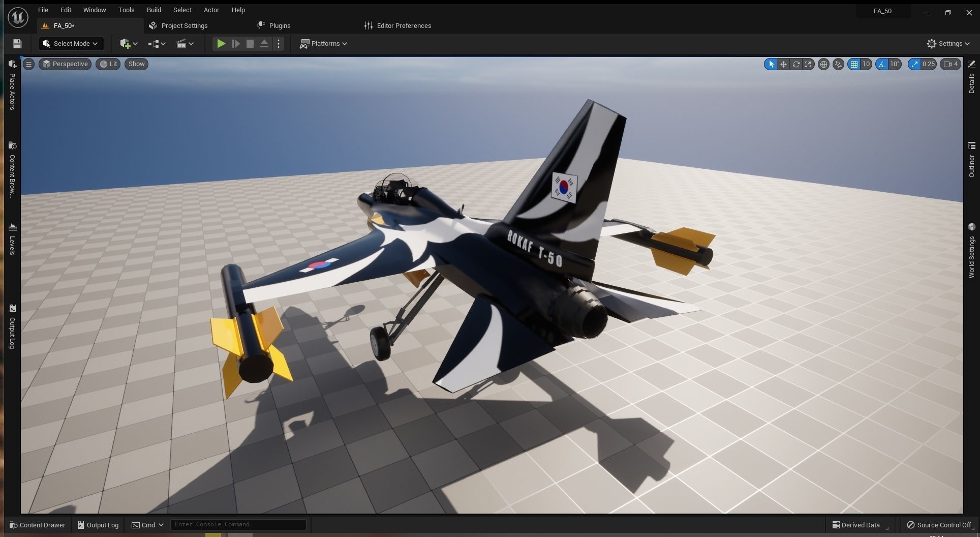
Task: Switch to the Editor Preferences tab
Action: point(398,25)
